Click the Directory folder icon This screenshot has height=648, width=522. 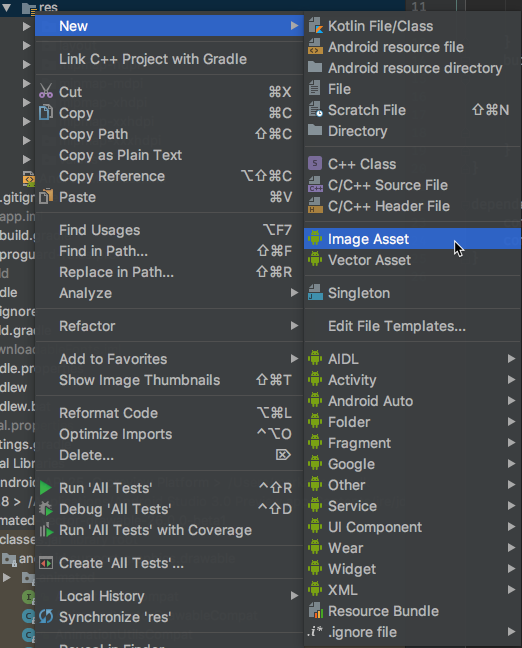coord(315,131)
